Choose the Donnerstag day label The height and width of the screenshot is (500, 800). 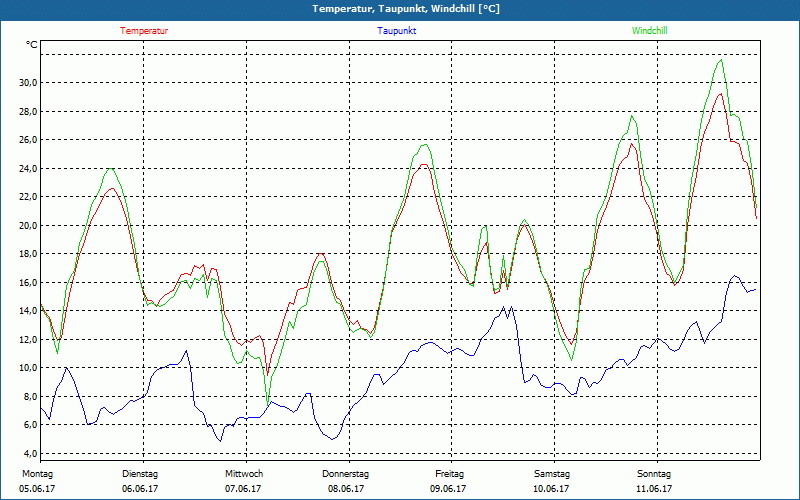click(346, 474)
